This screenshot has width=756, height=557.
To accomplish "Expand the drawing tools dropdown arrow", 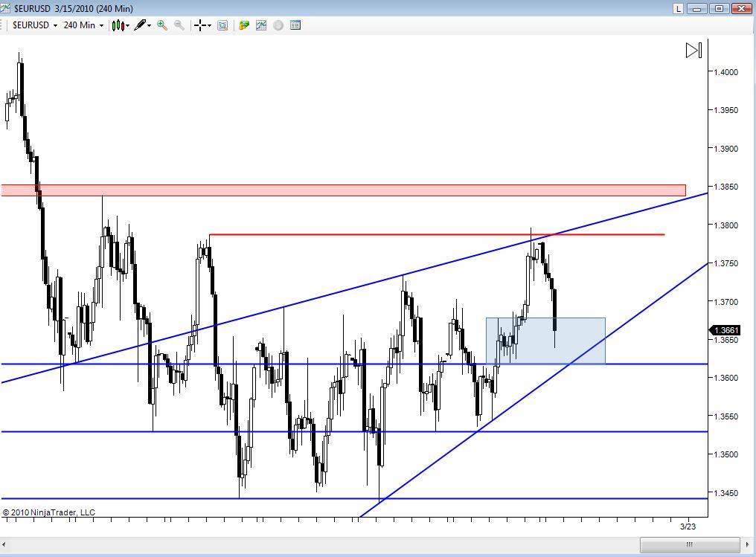I will pos(150,25).
